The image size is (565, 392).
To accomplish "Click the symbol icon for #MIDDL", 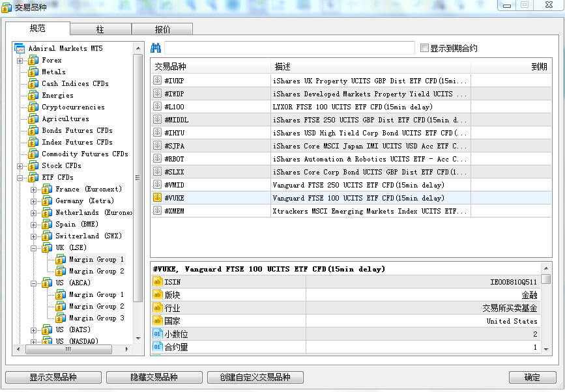I will (x=157, y=120).
